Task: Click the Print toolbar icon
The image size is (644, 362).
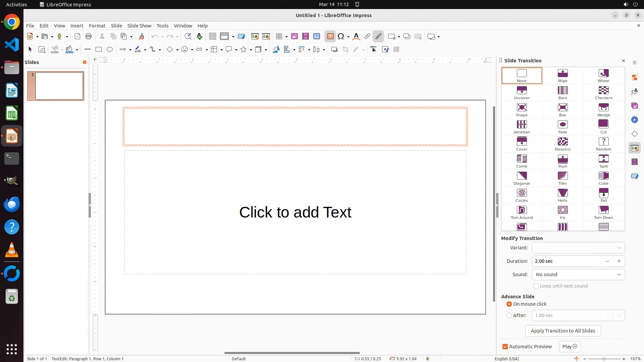Action: pos(89,37)
